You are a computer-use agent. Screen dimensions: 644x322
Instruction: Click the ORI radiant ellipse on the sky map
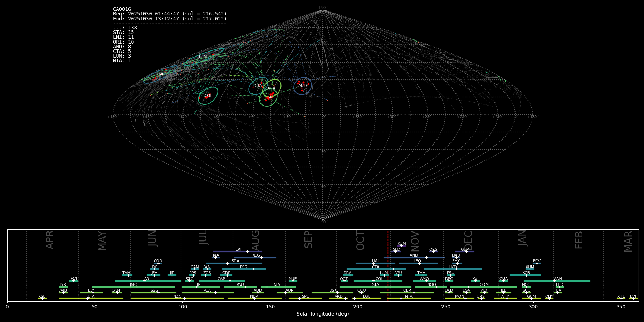tap(208, 96)
